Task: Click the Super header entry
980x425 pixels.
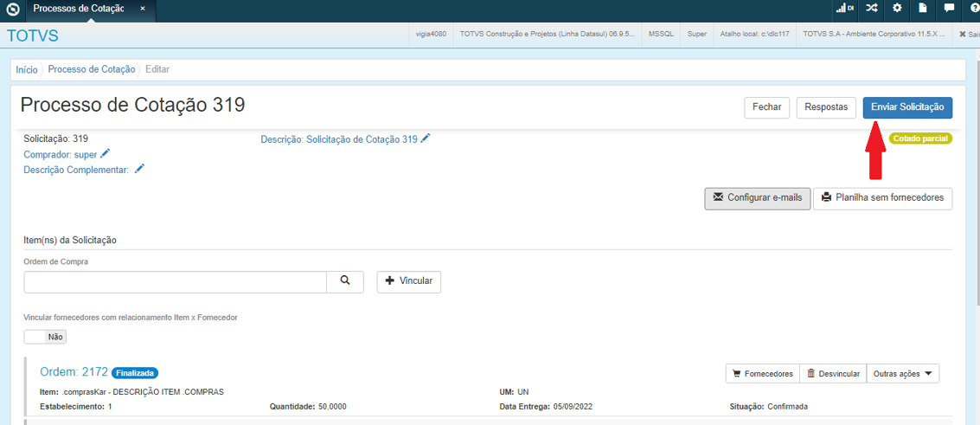Action: tap(697, 35)
